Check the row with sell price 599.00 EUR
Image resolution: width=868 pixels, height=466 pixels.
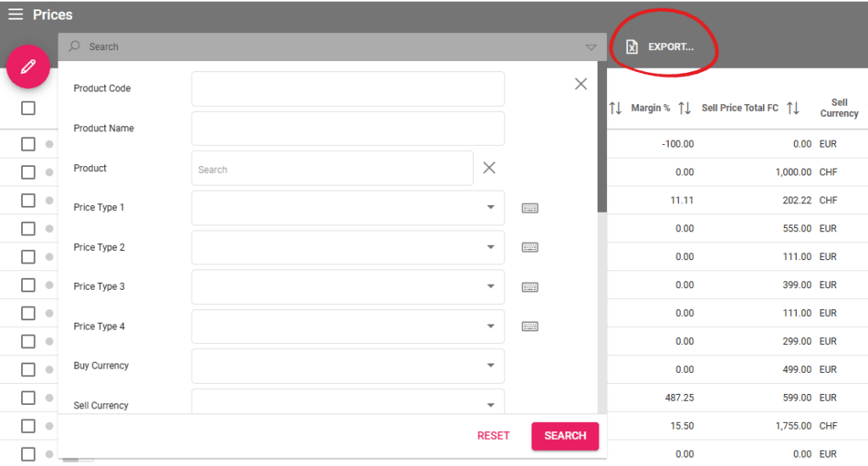28,398
